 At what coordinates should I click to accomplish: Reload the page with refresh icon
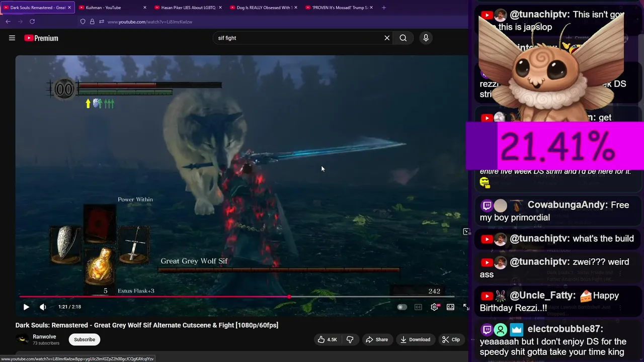coord(32,22)
